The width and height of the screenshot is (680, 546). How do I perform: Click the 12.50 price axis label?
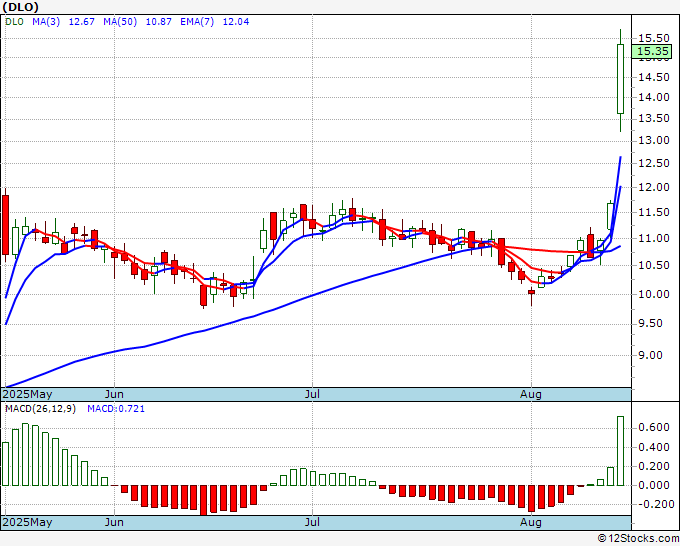click(654, 163)
